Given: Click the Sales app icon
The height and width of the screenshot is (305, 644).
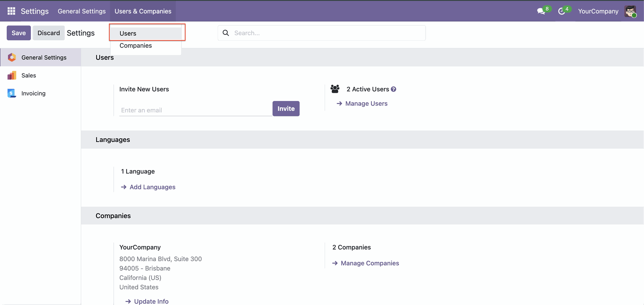Looking at the screenshot, I should pyautogui.click(x=12, y=75).
